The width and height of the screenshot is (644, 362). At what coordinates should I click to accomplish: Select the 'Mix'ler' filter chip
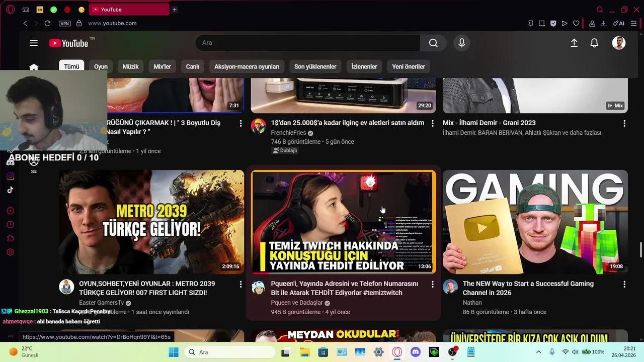tap(162, 66)
